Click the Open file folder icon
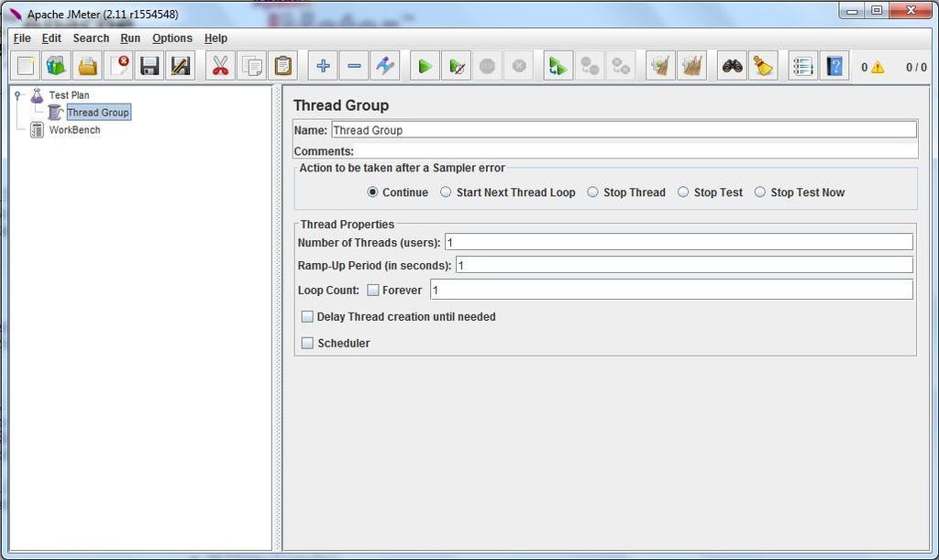This screenshot has width=939, height=560. (x=87, y=66)
